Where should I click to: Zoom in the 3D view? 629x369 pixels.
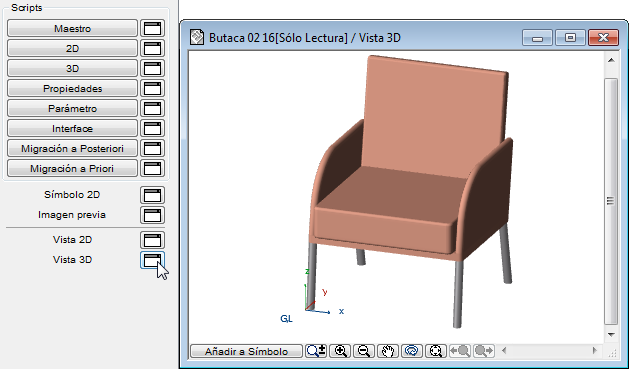[x=340, y=351]
